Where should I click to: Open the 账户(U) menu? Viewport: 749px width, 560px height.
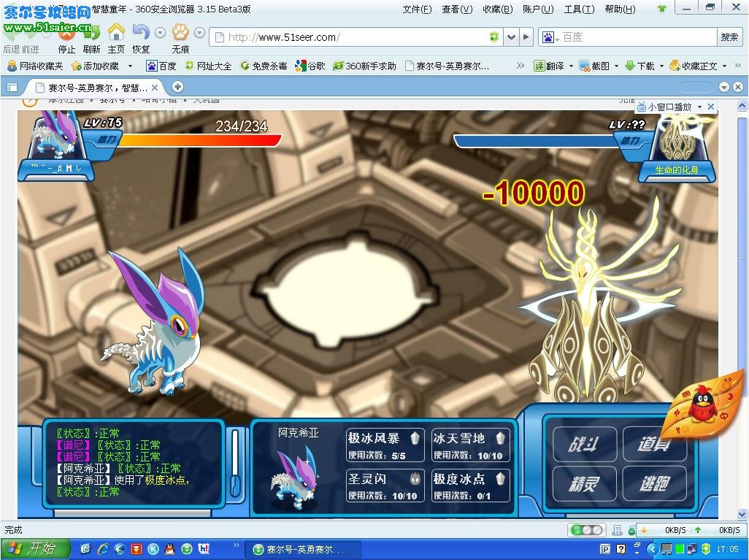tap(538, 9)
